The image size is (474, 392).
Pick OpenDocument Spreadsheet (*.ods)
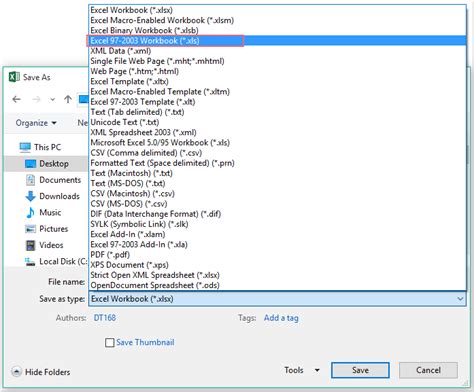277,285
